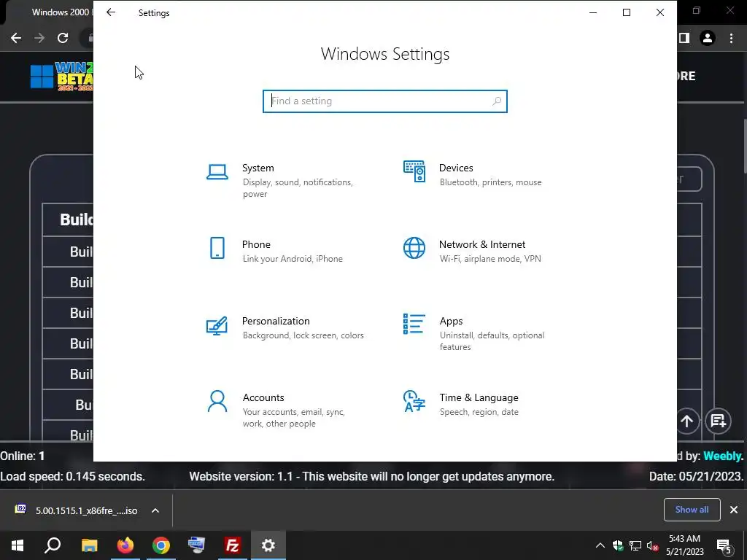Screen dimensions: 747x560
Task: Click the Apps list icon
Action: pyautogui.click(x=414, y=324)
